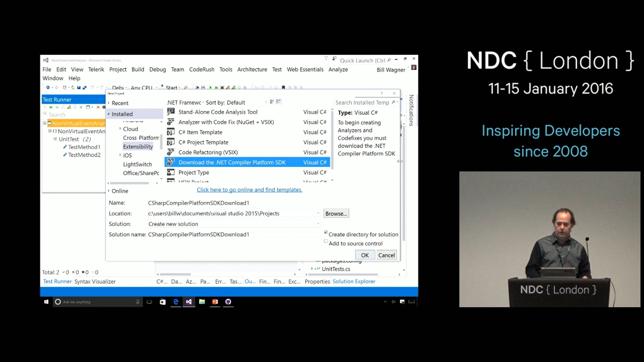This screenshot has height=362, width=644.
Task: Click the C# Project Template icon
Action: pyautogui.click(x=171, y=142)
